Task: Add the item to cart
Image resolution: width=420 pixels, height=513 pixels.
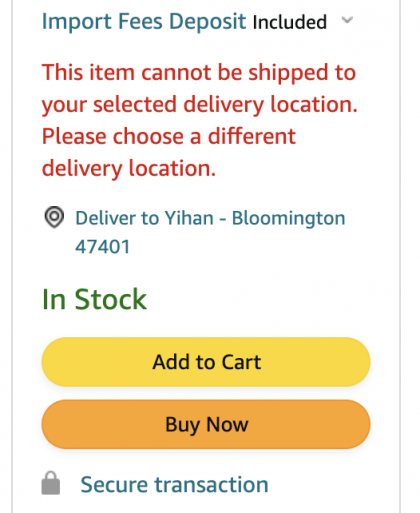Action: pos(206,362)
